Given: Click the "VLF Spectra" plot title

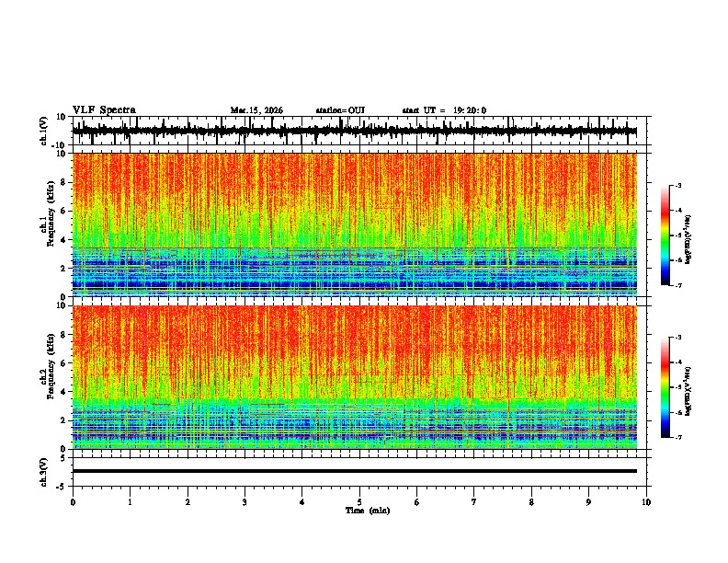Looking at the screenshot, I should [104, 109].
